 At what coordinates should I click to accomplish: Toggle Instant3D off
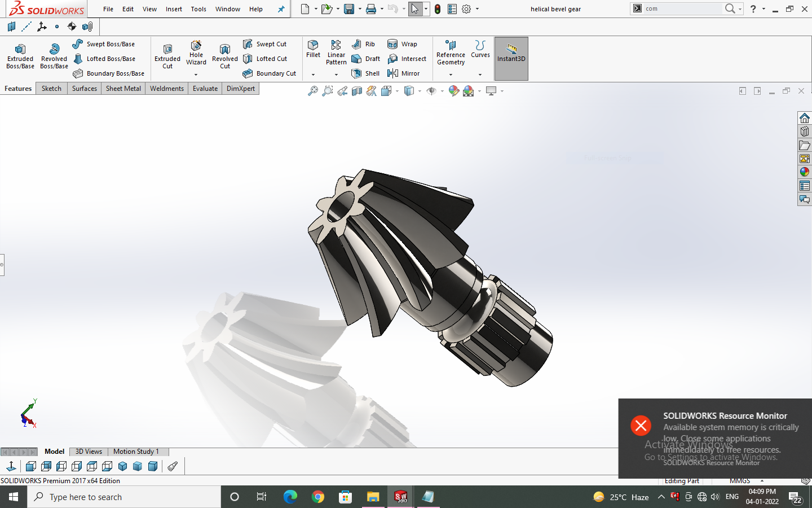[x=511, y=58]
